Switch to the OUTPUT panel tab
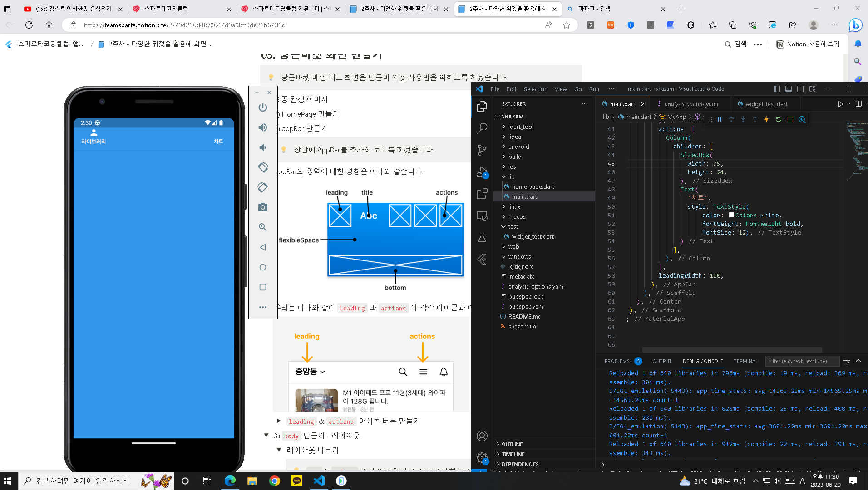 coord(662,361)
